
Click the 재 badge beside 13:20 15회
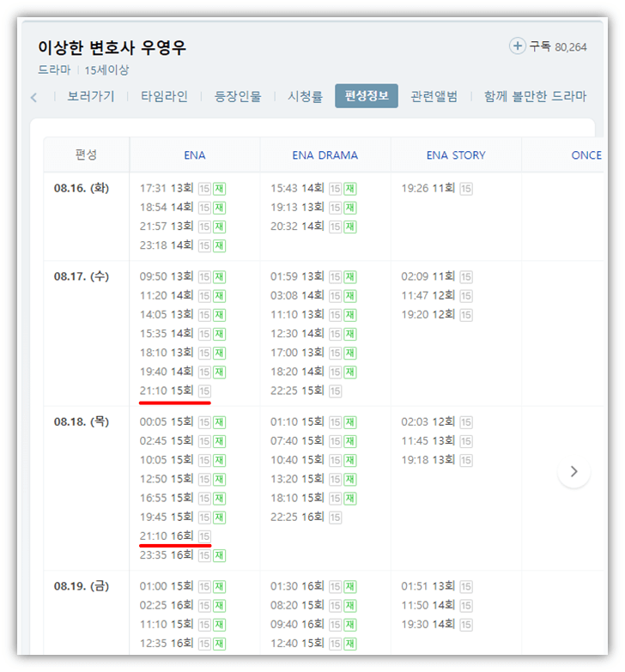click(x=350, y=479)
